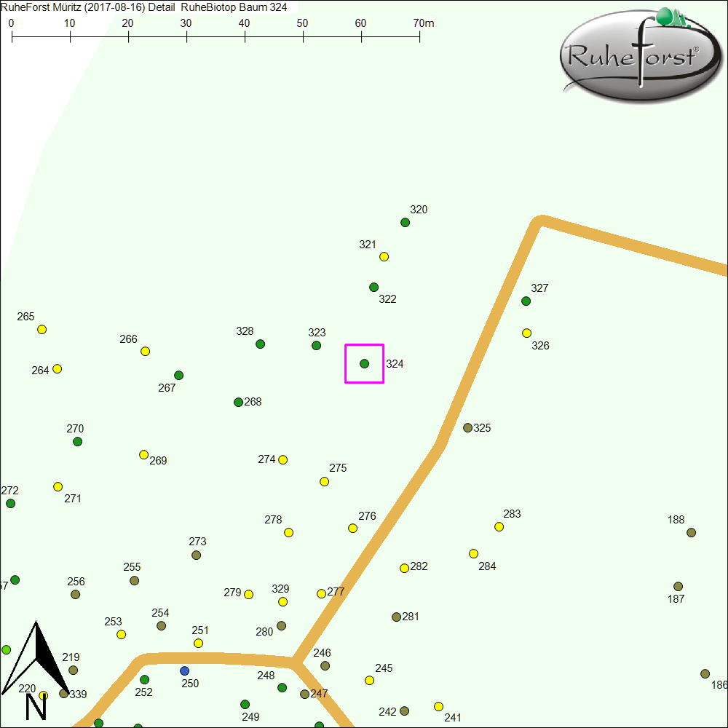Click green tree marker 323
728x728 pixels.
click(x=317, y=346)
